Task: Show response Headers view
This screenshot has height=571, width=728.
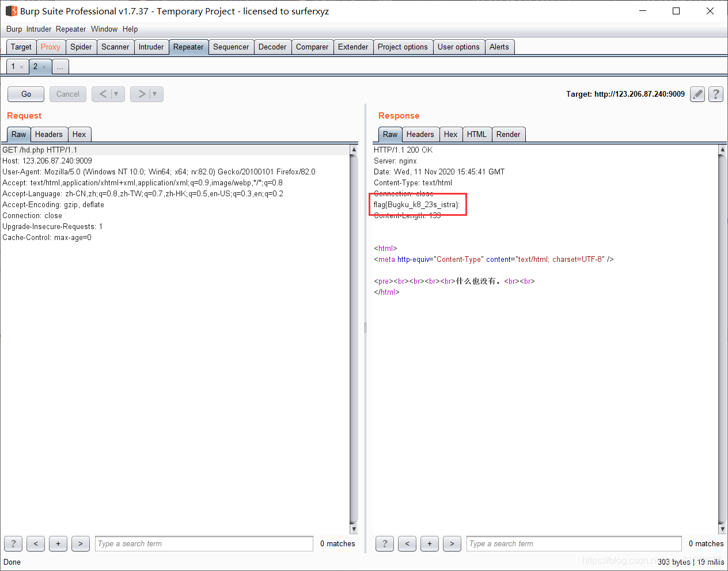Action: pyautogui.click(x=420, y=135)
